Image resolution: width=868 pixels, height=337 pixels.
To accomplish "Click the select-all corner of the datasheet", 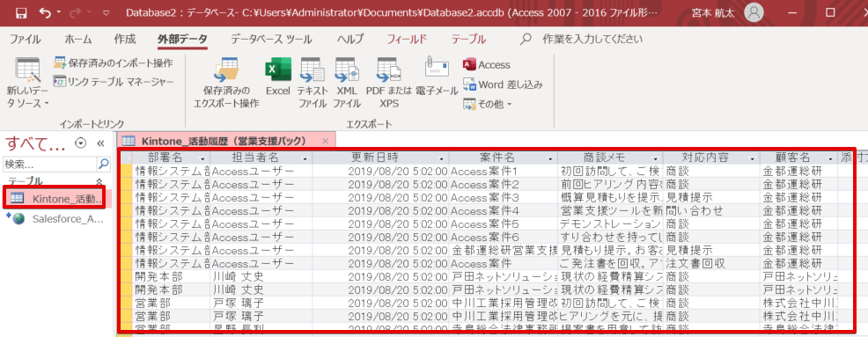I will [126, 158].
